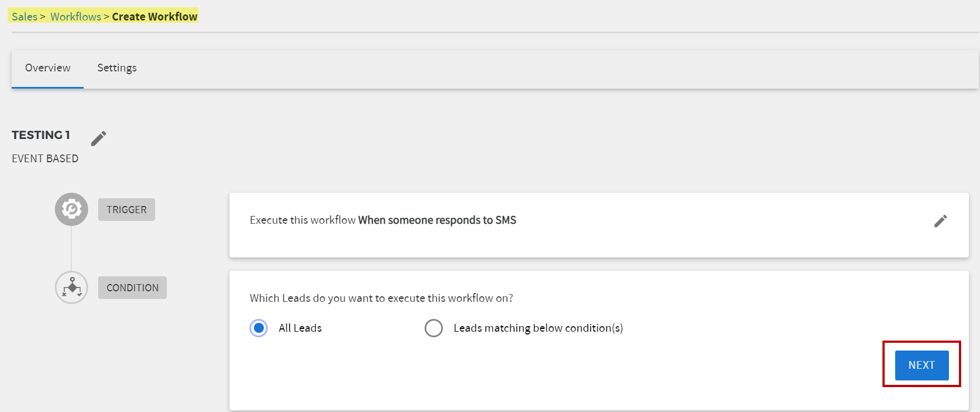The width and height of the screenshot is (980, 412).
Task: Switch to the Settings tab
Action: coord(117,68)
